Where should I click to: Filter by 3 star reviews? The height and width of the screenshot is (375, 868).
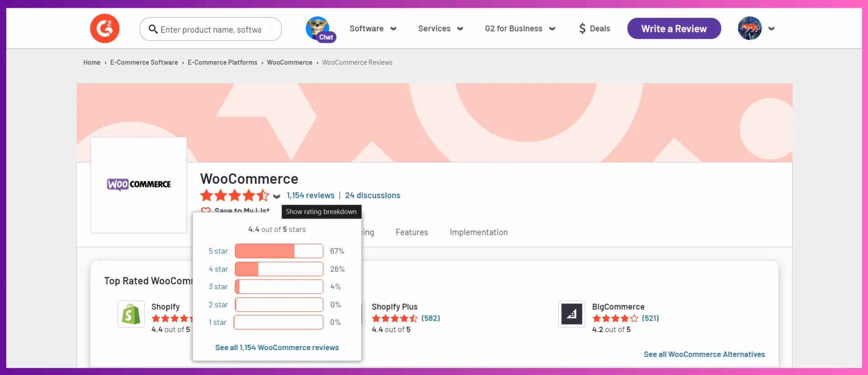tap(218, 287)
